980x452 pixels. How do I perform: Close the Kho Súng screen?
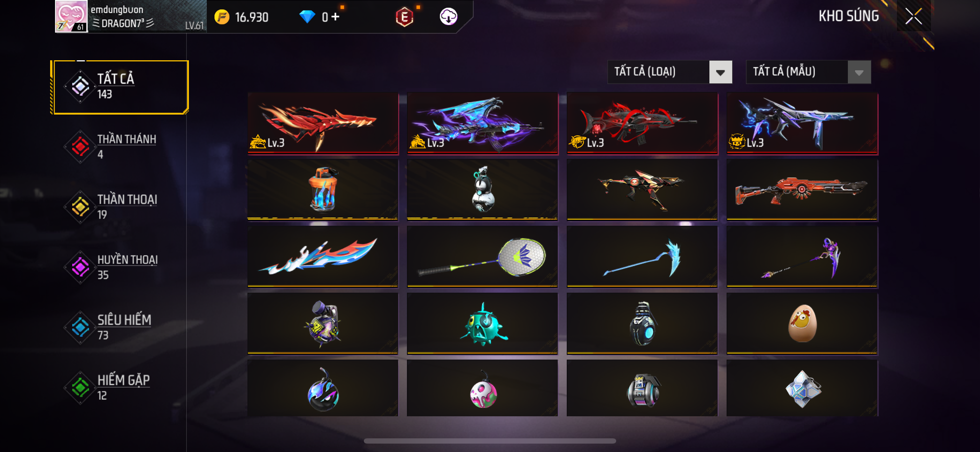coord(913,16)
